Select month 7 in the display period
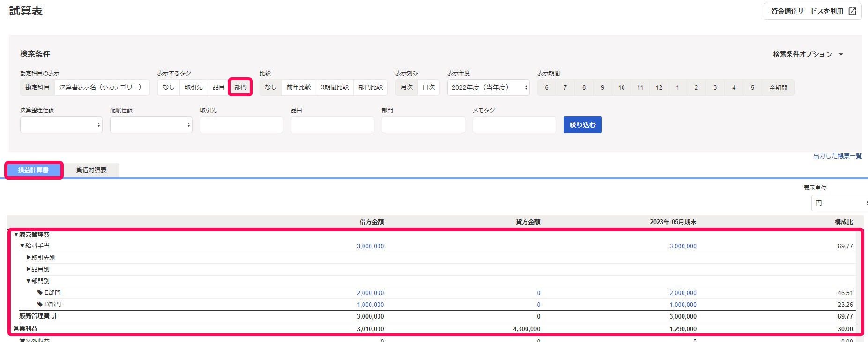The image size is (868, 342). tap(565, 87)
